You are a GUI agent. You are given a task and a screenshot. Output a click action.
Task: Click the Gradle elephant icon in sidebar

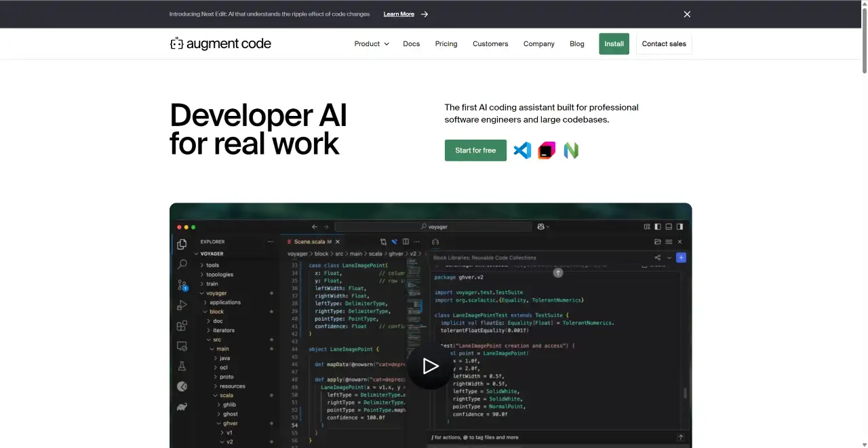click(182, 407)
